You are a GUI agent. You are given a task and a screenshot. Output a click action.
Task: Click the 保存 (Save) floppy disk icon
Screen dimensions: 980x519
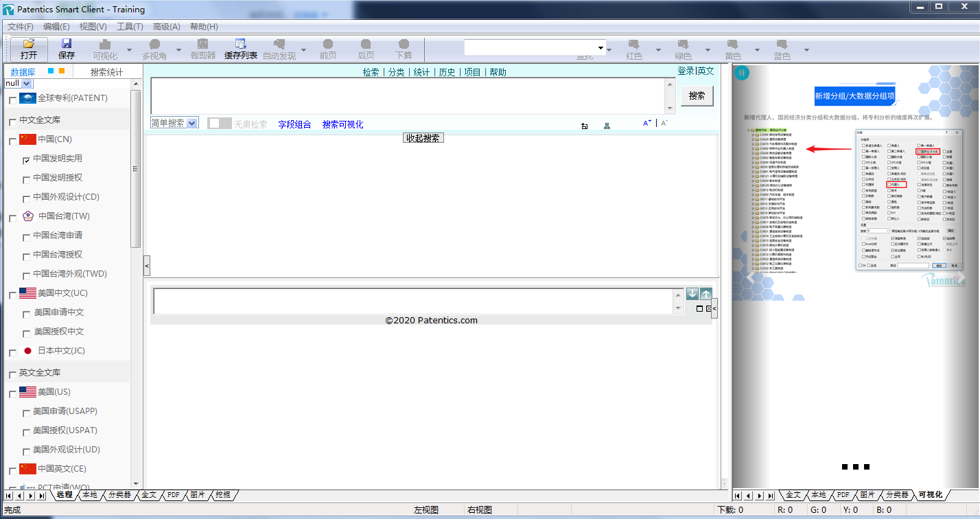pyautogui.click(x=67, y=44)
